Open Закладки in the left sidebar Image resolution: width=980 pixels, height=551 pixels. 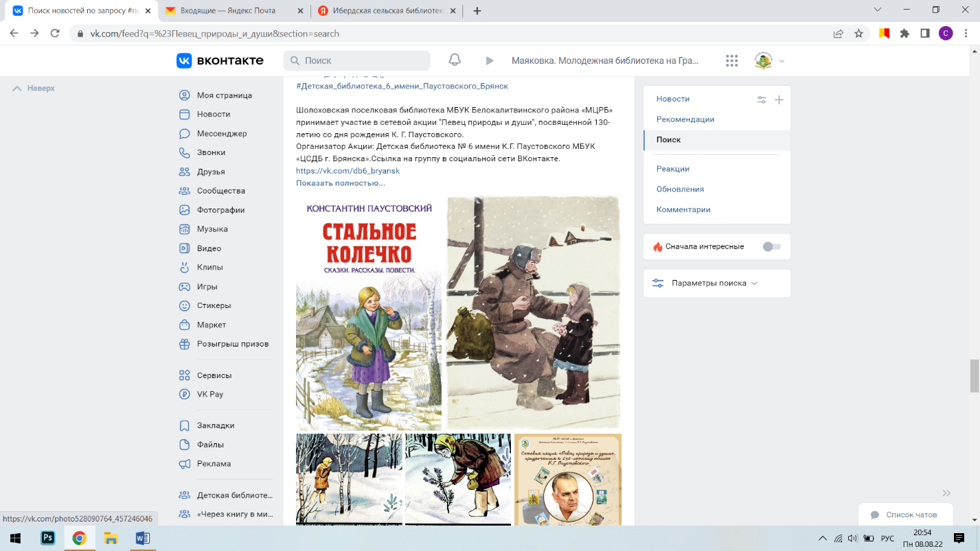coord(216,425)
